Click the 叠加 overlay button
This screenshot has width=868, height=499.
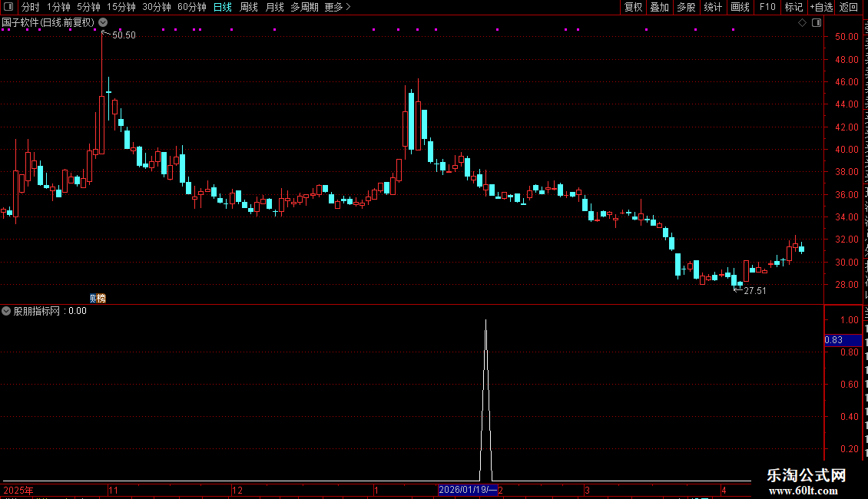[659, 7]
